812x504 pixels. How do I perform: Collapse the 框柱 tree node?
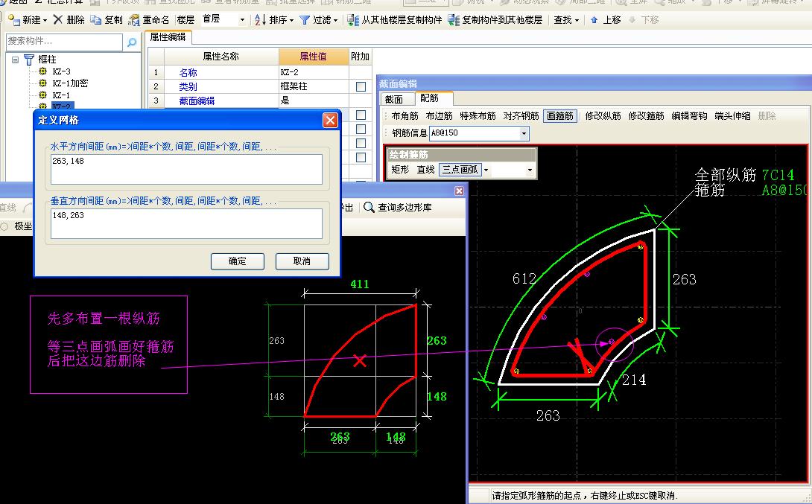16,60
